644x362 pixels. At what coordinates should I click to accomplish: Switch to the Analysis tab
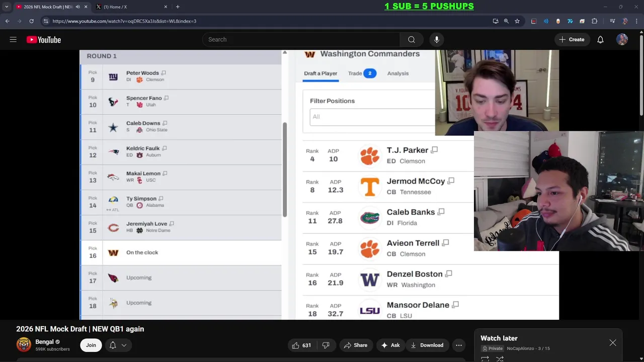point(398,73)
